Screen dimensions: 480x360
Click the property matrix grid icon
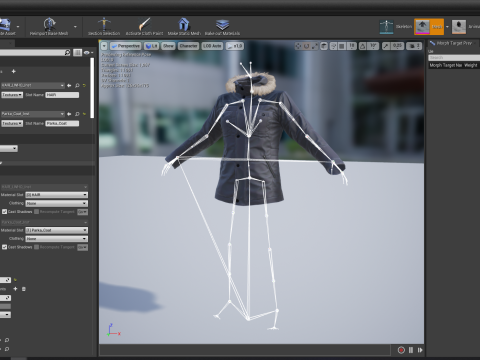pyautogui.click(x=77, y=52)
